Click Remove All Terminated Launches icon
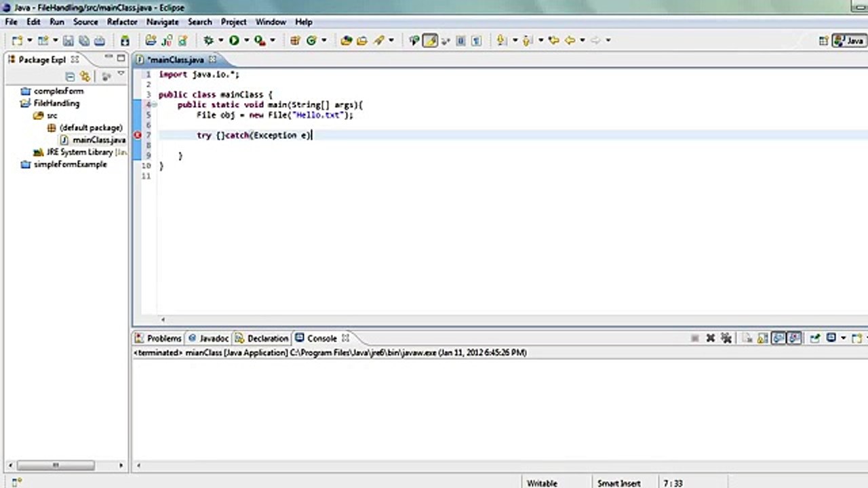868x488 pixels. pyautogui.click(x=726, y=338)
